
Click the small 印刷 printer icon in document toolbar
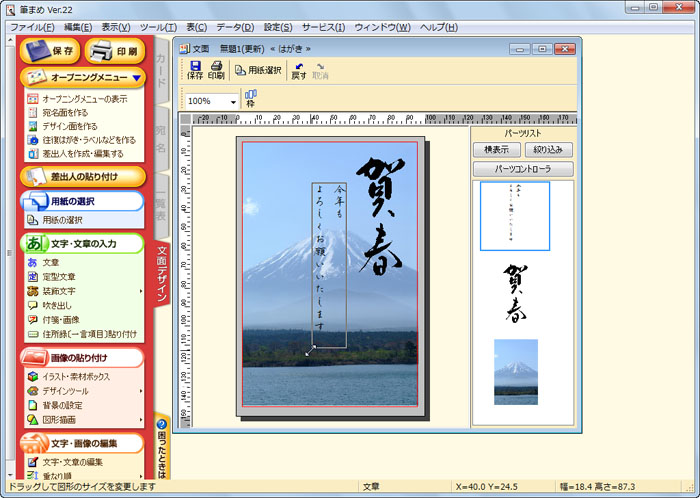216,69
